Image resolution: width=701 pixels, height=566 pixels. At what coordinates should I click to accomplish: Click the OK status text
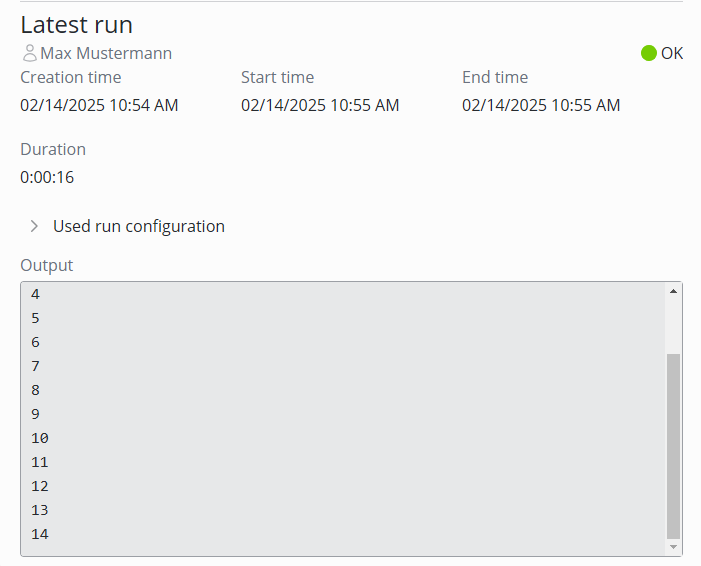click(672, 53)
